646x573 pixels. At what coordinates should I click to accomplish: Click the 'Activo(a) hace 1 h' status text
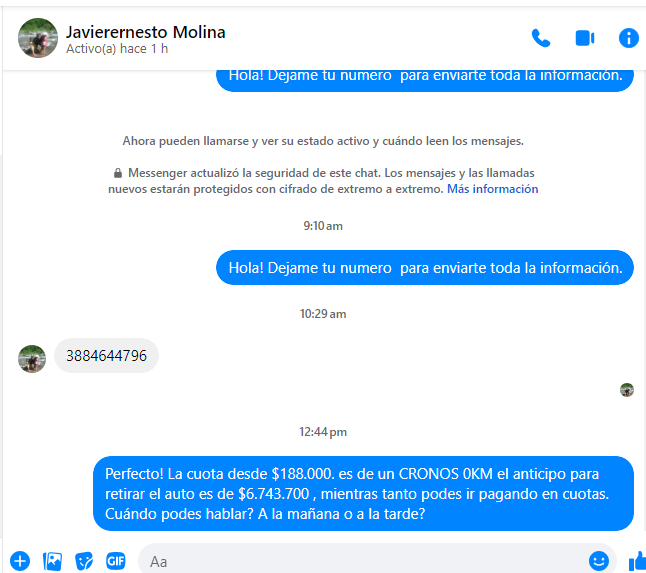tap(117, 49)
